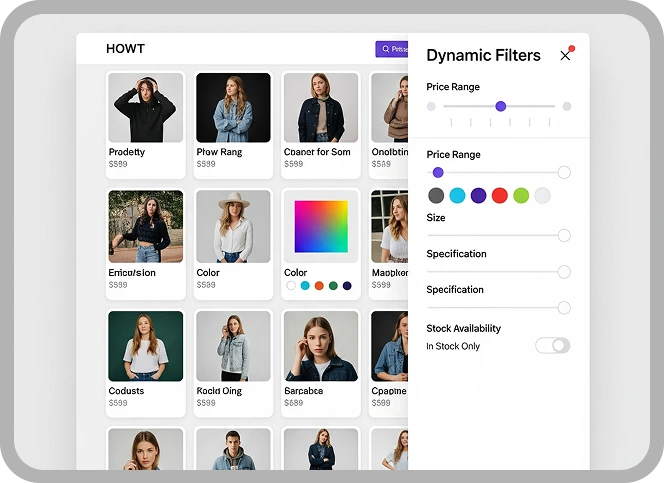Select the dark purple color swatch in filters
Image resolution: width=664 pixels, height=483 pixels.
[x=479, y=196]
